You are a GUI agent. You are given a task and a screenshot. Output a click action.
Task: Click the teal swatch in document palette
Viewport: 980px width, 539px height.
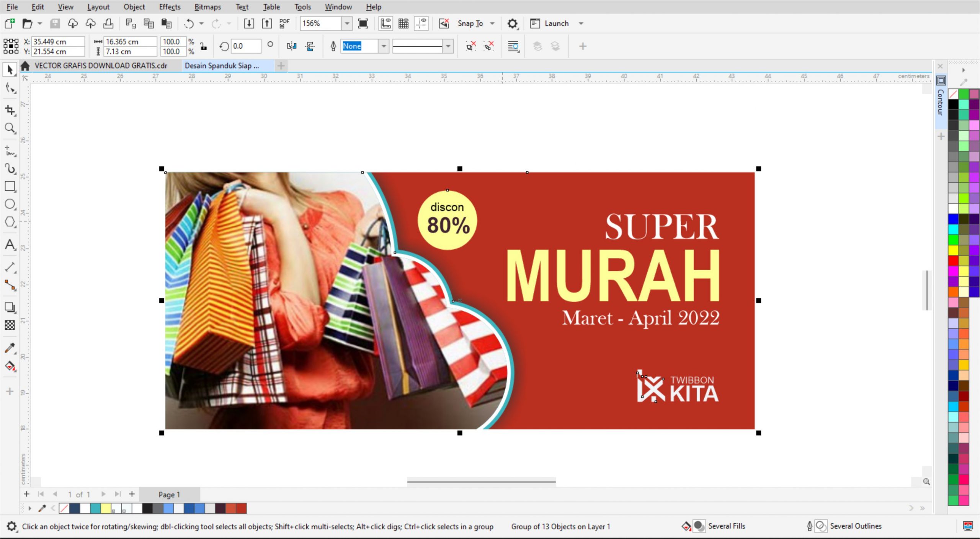tap(95, 508)
